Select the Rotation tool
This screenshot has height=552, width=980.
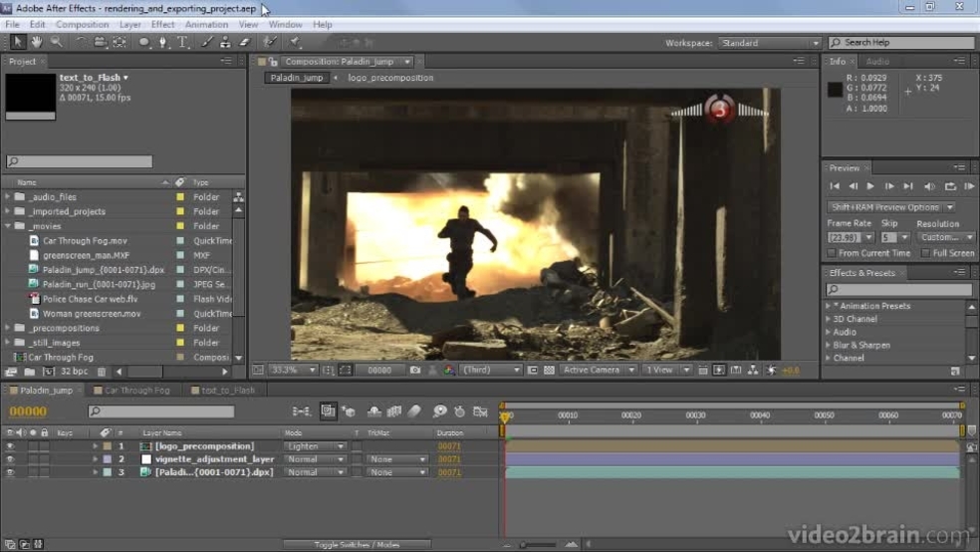click(81, 42)
